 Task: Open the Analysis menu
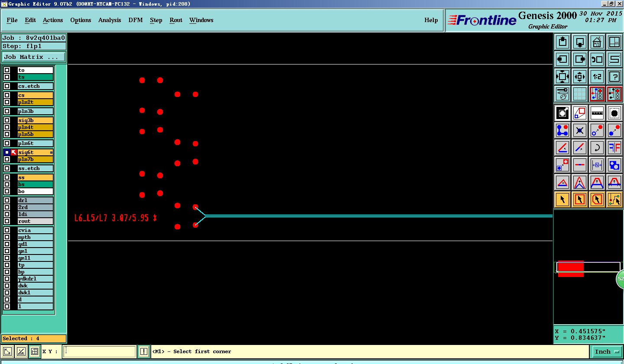pos(110,20)
